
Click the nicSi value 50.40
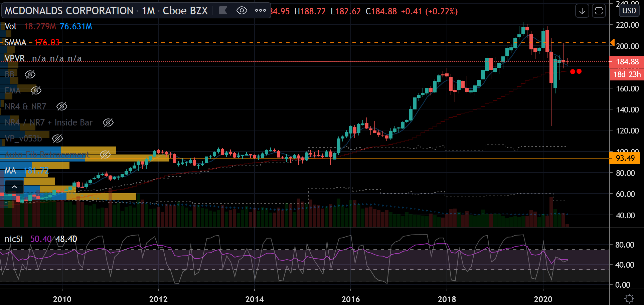(41, 239)
